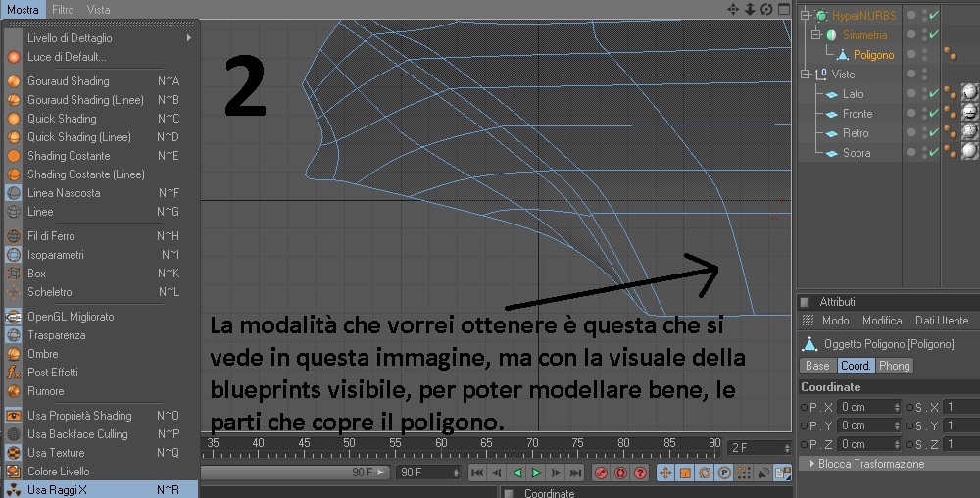Toggle rotation recording circular arrows icon
Viewport: 980px width, 498px height.
[705, 473]
